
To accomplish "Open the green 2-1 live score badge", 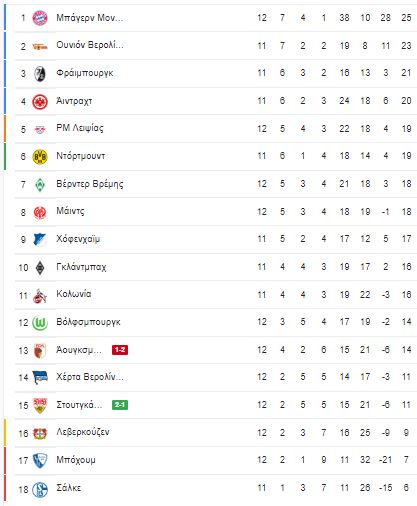I will point(120,405).
